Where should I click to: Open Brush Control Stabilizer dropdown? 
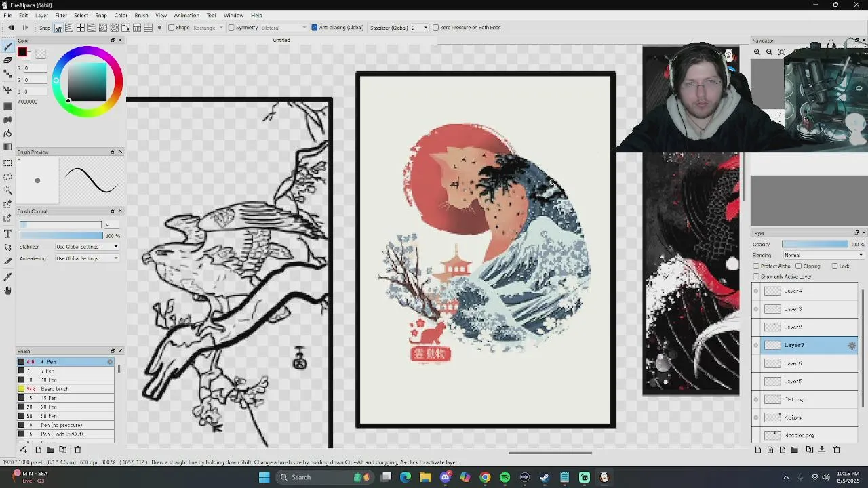(87, 247)
